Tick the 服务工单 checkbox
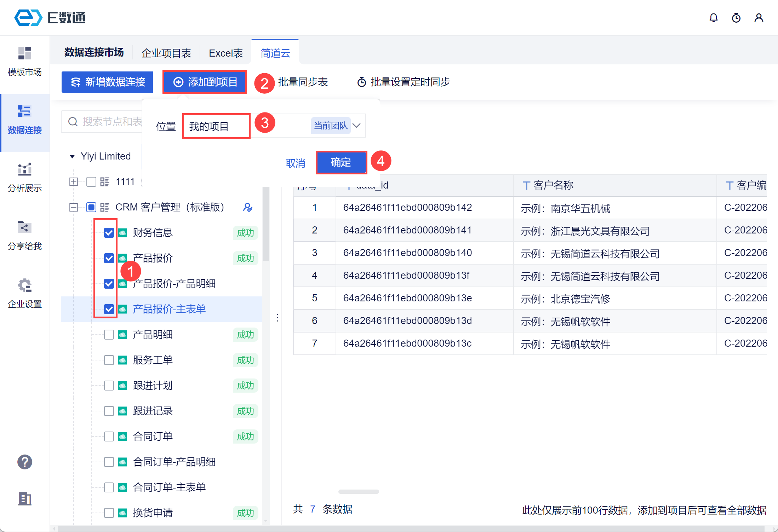 pos(109,360)
